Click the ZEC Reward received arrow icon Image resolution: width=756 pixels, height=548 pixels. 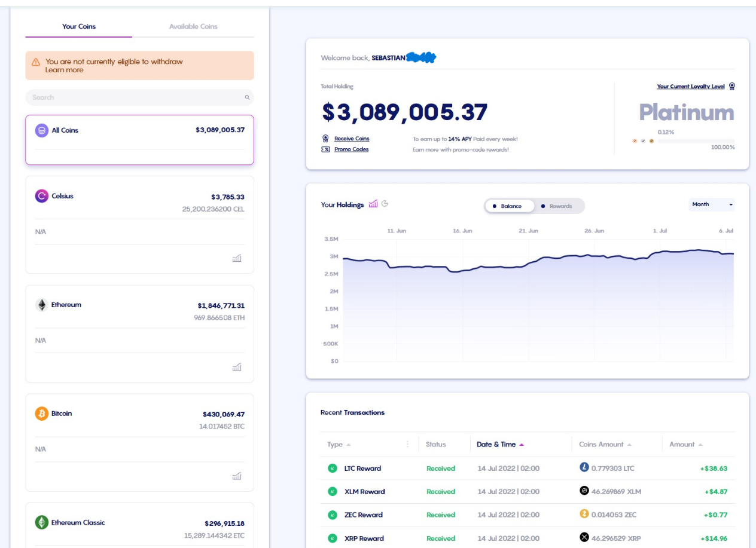coord(333,515)
